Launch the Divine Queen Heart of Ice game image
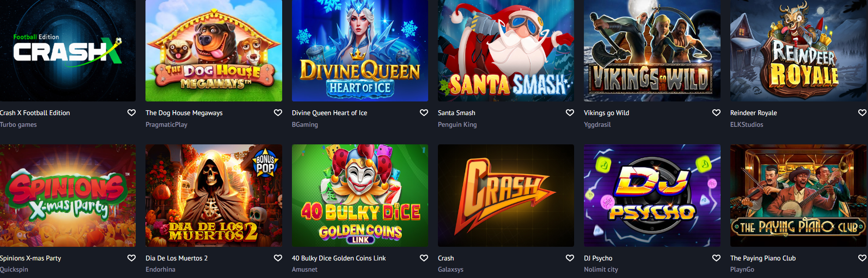Image resolution: width=868 pixels, height=278 pixels. [360, 51]
